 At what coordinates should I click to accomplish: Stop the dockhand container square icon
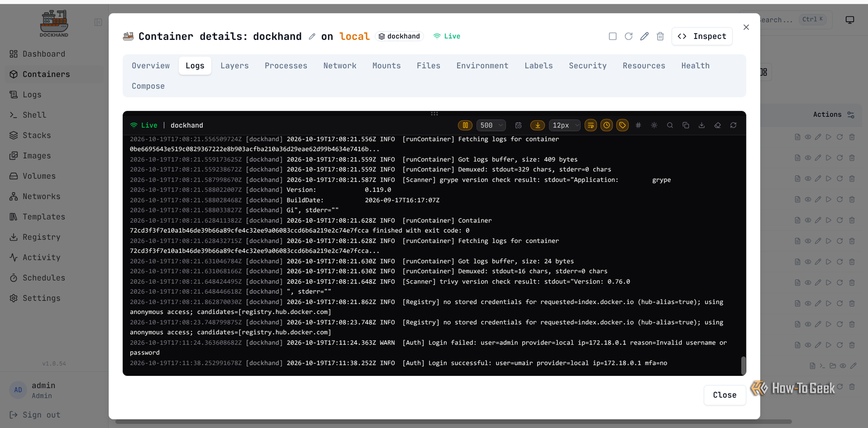[612, 36]
